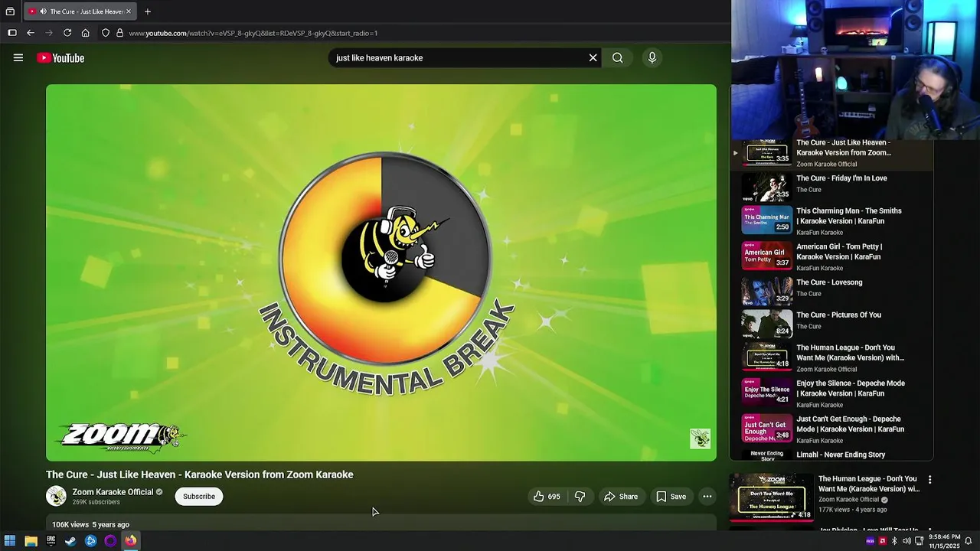Launch Steam from taskbar
The width and height of the screenshot is (980, 551).
pos(70,541)
